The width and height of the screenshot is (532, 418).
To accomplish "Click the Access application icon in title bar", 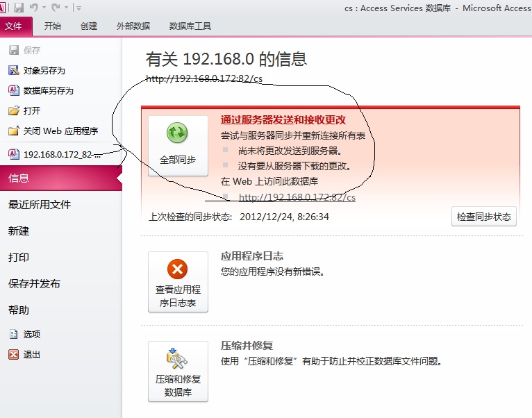I will (2, 8).
